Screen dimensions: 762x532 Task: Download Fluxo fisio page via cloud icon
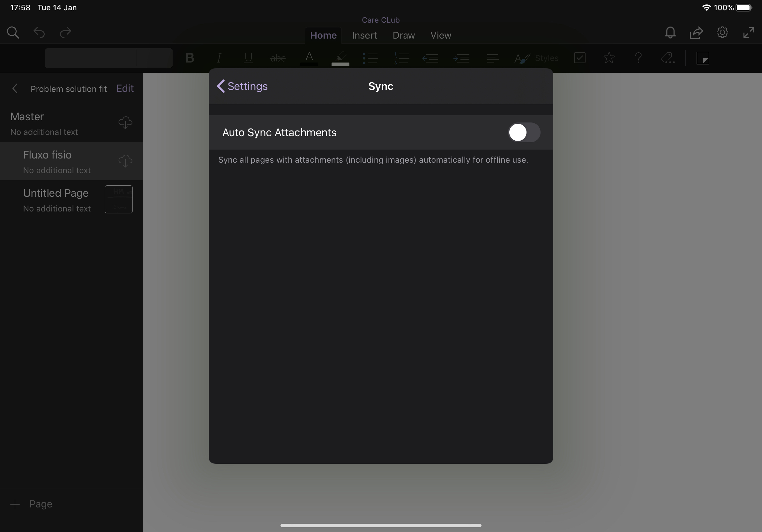(125, 161)
